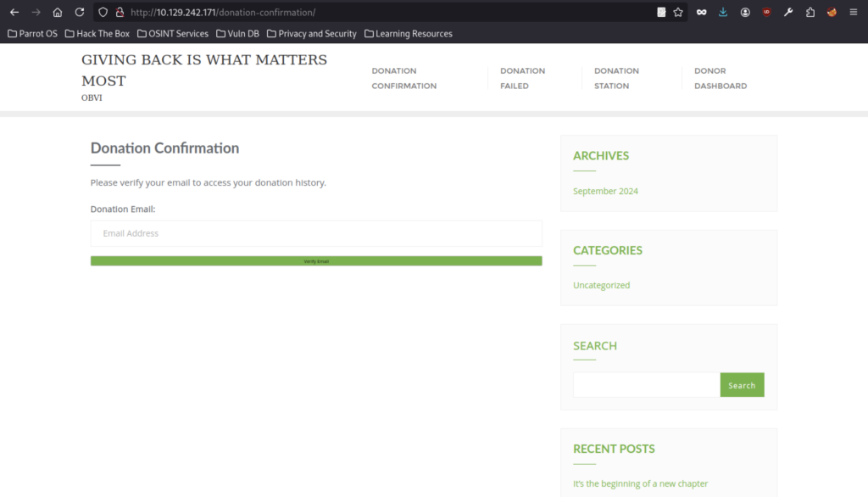Image resolution: width=868 pixels, height=497 pixels.
Task: Expand the OSINT Services bookmarks folder
Action: [x=172, y=34]
